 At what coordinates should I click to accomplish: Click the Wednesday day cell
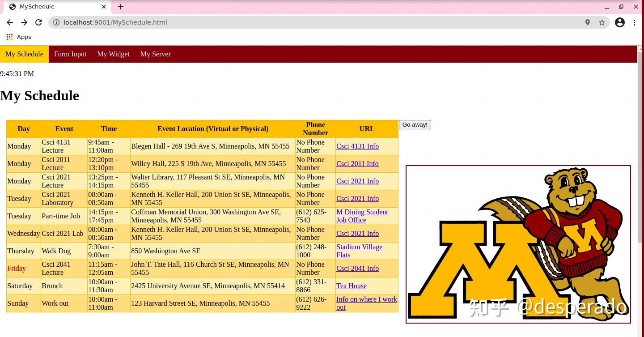click(x=24, y=234)
